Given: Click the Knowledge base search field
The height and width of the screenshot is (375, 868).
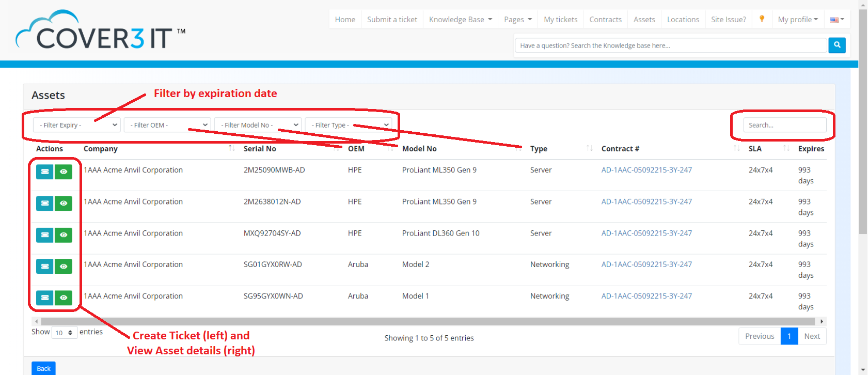Looking at the screenshot, I should 671,45.
